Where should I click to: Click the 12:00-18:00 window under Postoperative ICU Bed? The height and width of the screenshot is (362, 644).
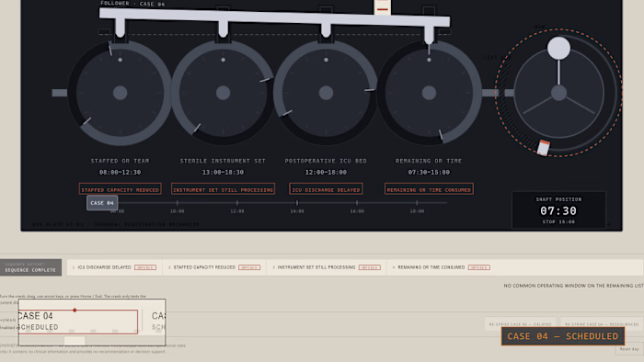point(326,172)
